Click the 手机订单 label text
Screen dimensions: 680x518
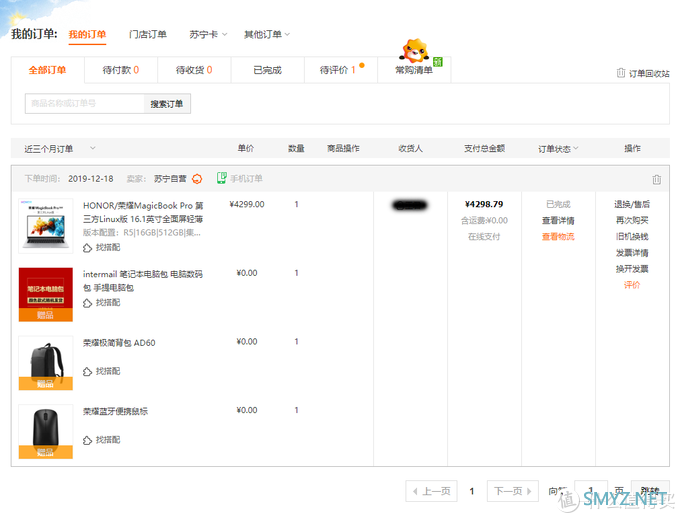246,178
